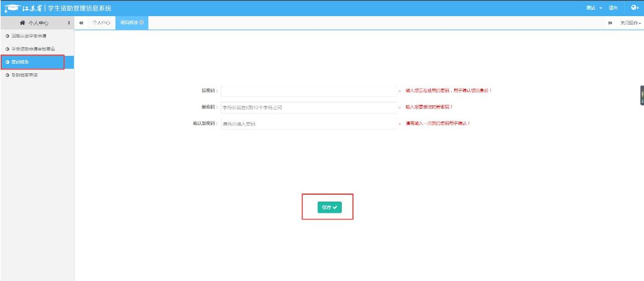
Task: Click the 原密码 input field
Action: 308,91
